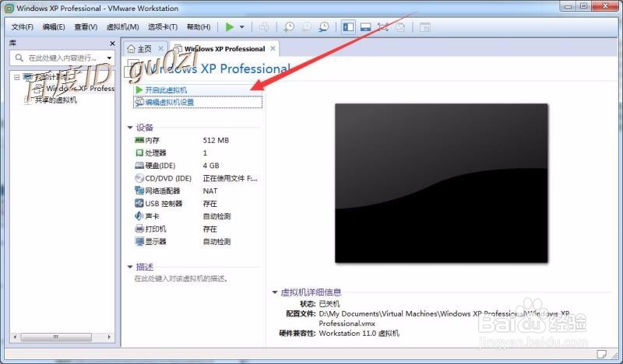Toggle the thumbnail bar view icon
This screenshot has height=364, width=623.
[x=365, y=27]
